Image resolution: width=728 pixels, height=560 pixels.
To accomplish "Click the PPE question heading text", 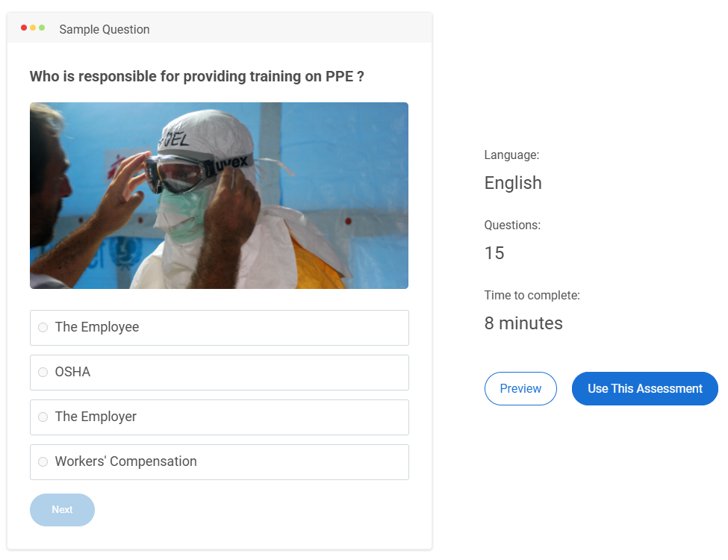I will [x=196, y=76].
